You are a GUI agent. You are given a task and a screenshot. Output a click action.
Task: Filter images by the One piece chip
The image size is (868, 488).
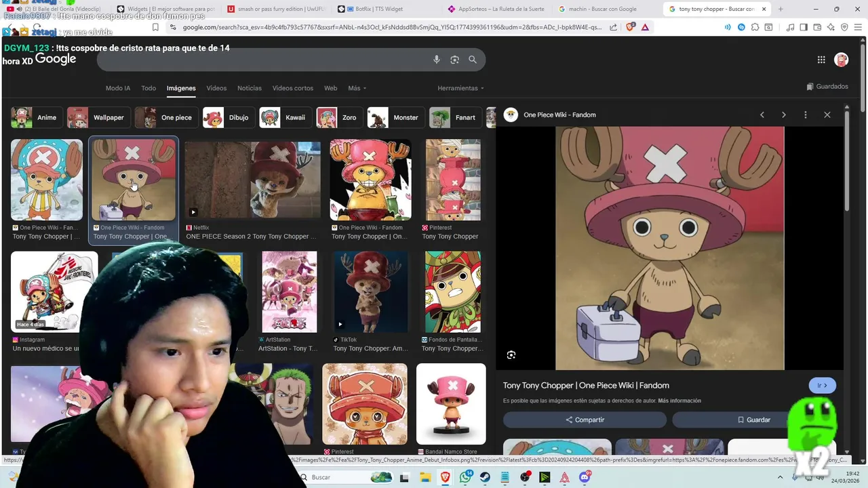coord(166,117)
